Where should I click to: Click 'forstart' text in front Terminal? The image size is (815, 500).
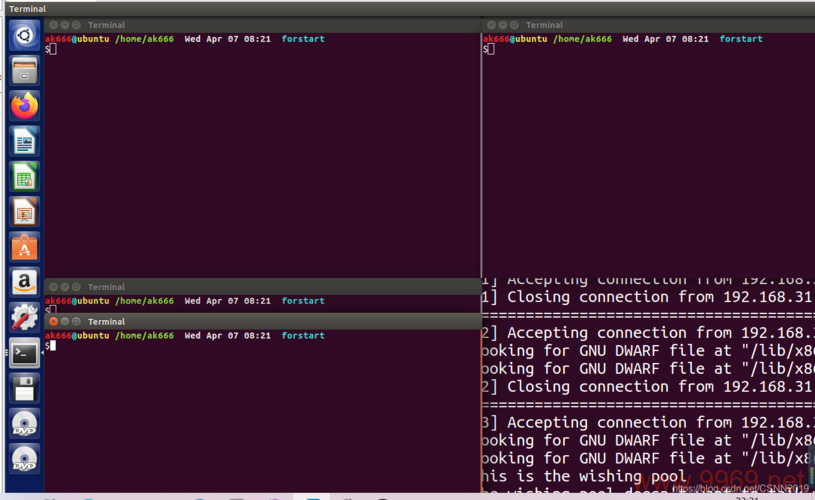303,336
